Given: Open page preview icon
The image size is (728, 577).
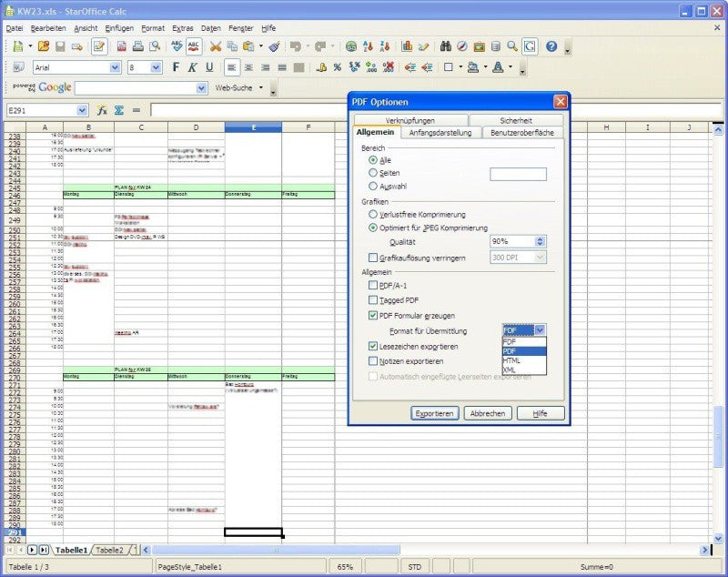Looking at the screenshot, I should coord(155,46).
